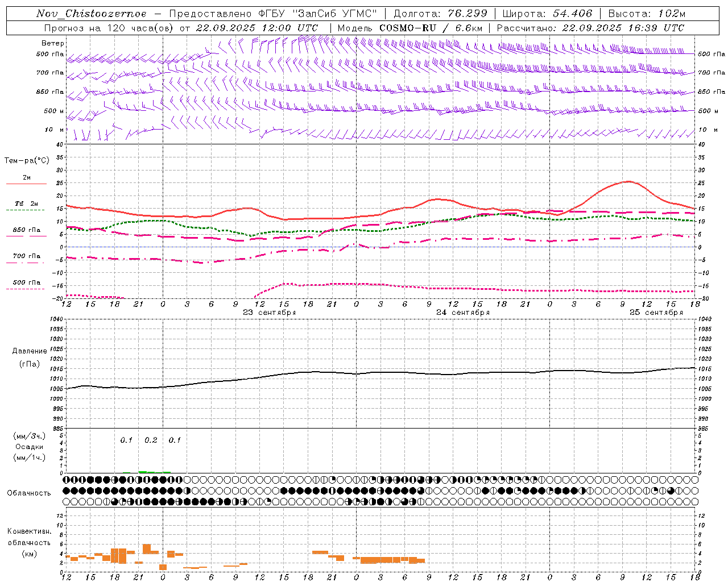Click the 24 сентября date label

pyautogui.click(x=463, y=313)
